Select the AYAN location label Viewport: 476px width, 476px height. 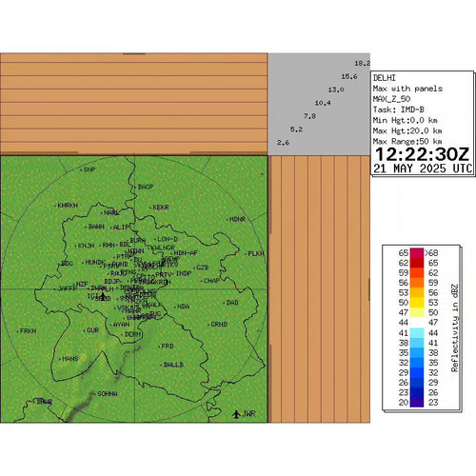point(121,325)
